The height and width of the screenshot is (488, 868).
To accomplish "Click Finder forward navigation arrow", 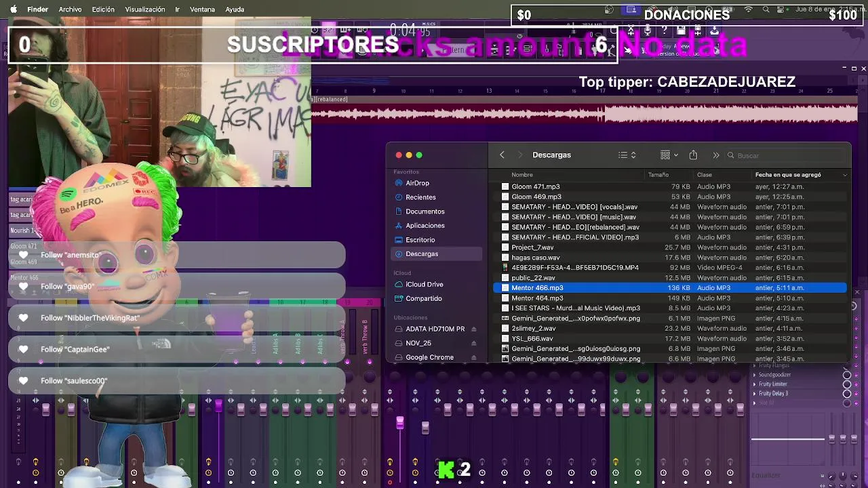I will pyautogui.click(x=520, y=155).
